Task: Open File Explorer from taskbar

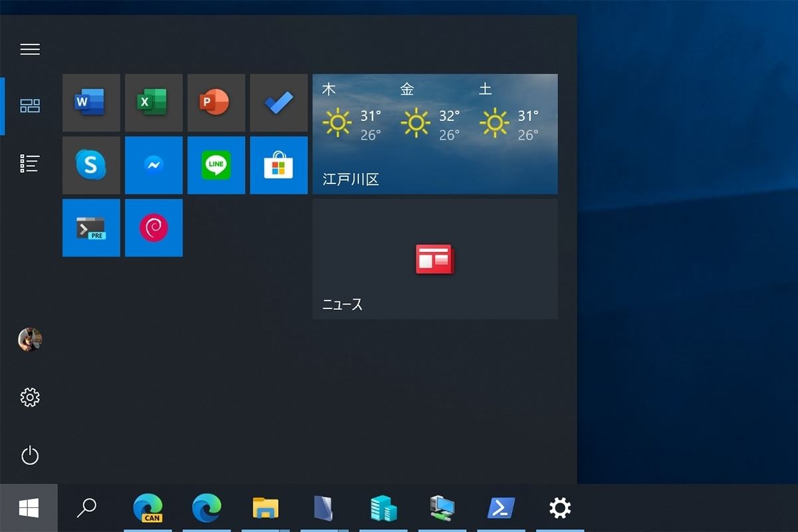Action: [x=265, y=508]
